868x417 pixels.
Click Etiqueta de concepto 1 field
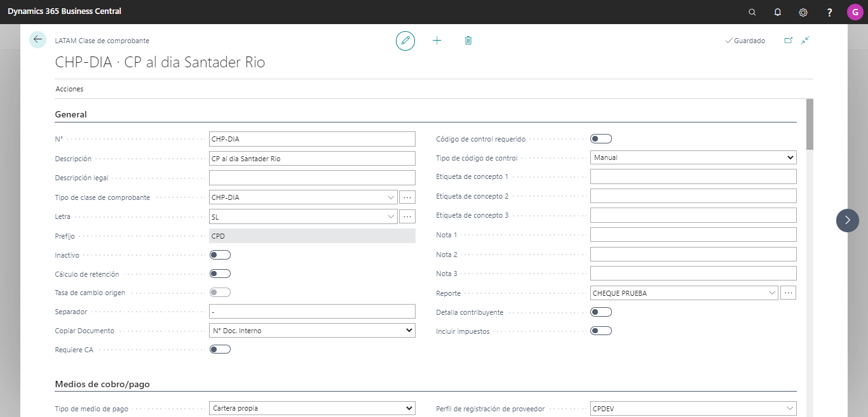coord(693,176)
